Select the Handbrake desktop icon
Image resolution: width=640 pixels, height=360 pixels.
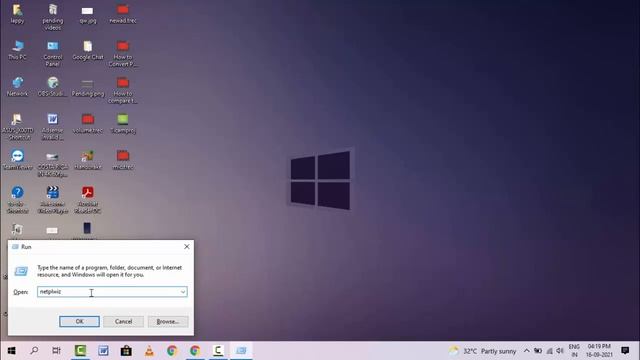[x=88, y=160]
